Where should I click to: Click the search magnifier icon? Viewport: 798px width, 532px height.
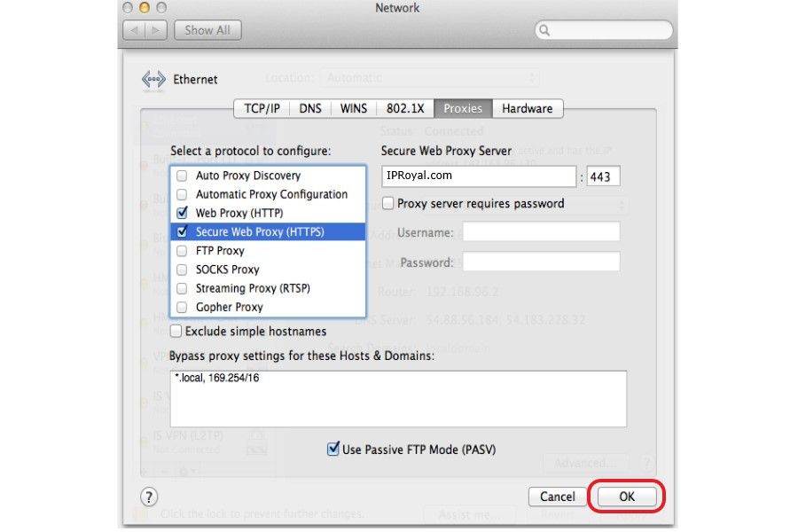pos(544,30)
